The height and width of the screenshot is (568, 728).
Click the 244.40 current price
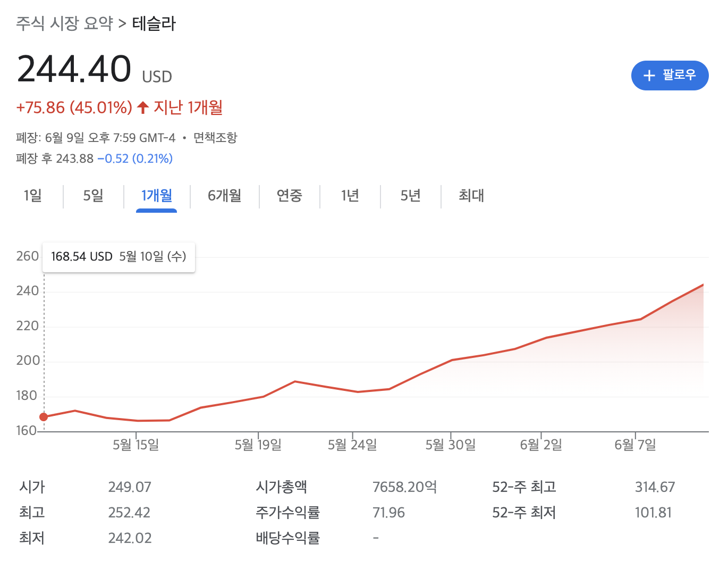pos(74,69)
